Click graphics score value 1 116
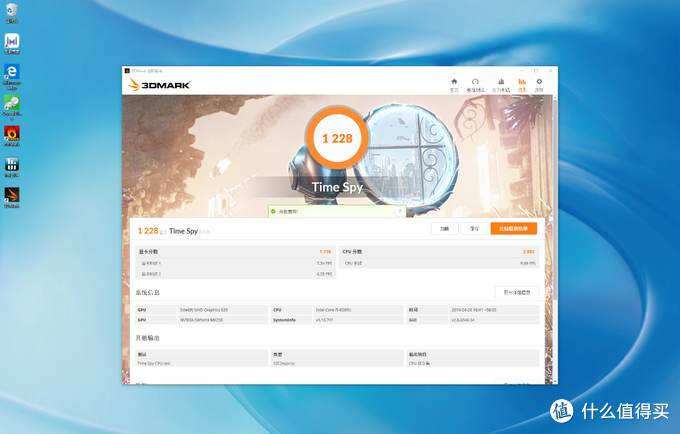680x434 pixels. tap(325, 251)
